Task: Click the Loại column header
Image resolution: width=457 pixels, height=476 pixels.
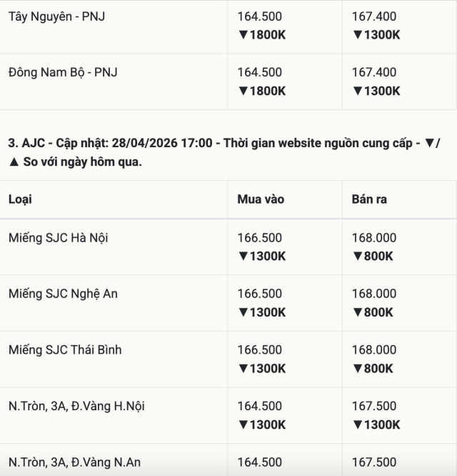Action: [20, 199]
